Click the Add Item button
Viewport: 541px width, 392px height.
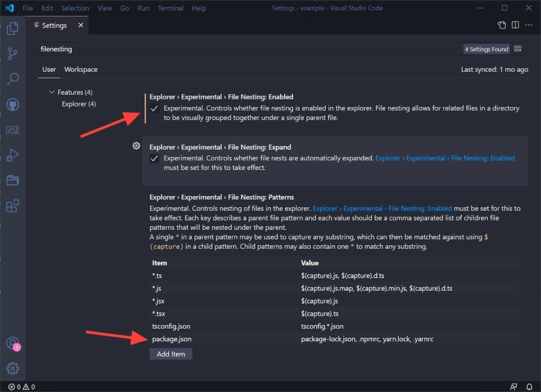tap(171, 354)
